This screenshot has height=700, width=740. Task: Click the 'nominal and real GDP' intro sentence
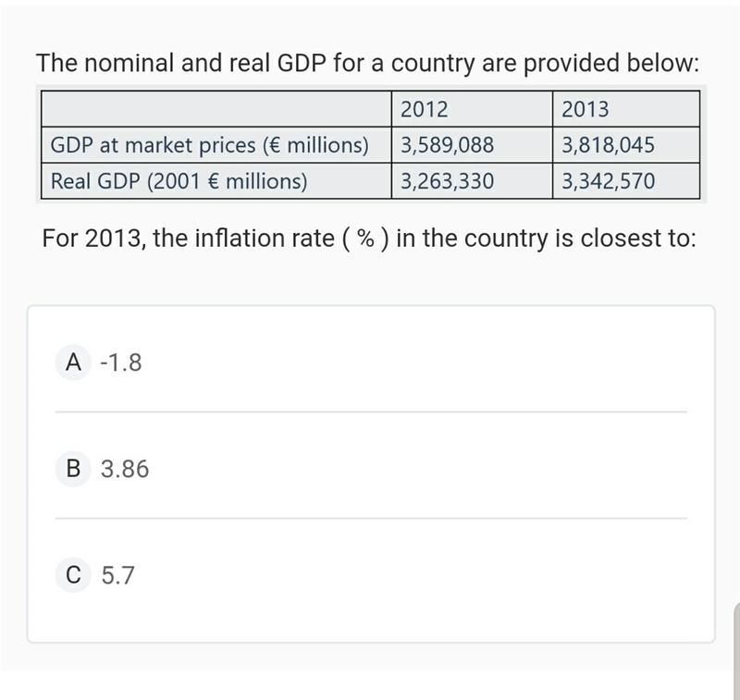pyautogui.click(x=367, y=63)
